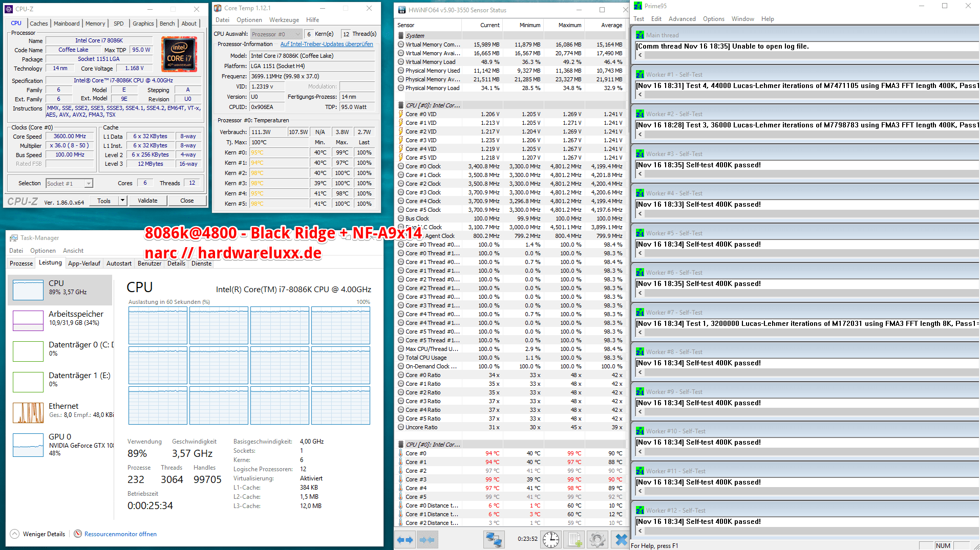Click HWiNFO blue X close sensors icon
The width and height of the screenshot is (980, 550).
pyautogui.click(x=621, y=540)
